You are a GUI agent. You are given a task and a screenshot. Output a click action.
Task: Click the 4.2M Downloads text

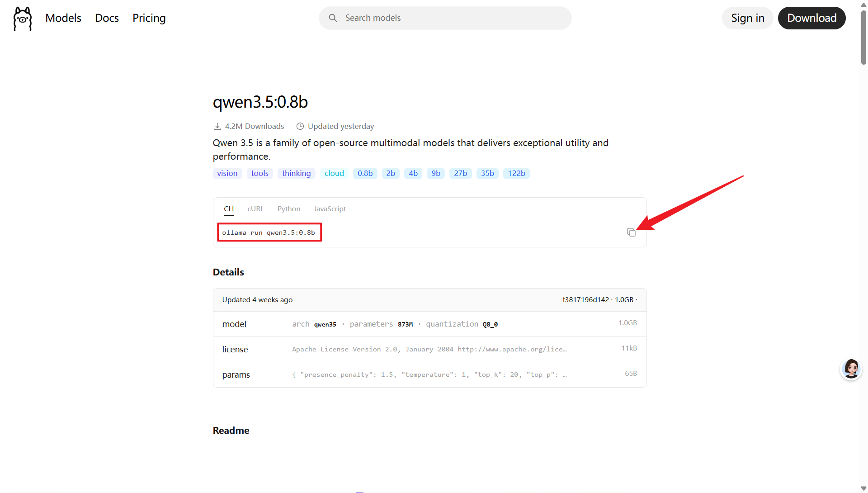coord(255,127)
